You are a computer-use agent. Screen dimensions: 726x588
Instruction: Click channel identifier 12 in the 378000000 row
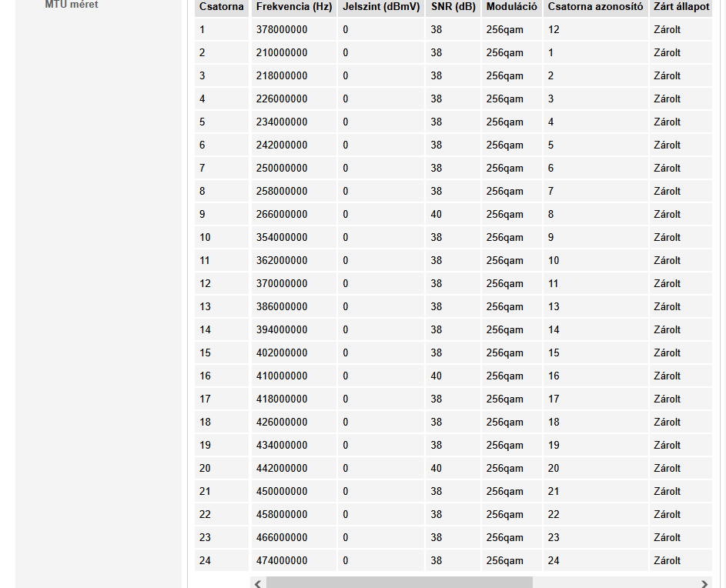(x=554, y=30)
